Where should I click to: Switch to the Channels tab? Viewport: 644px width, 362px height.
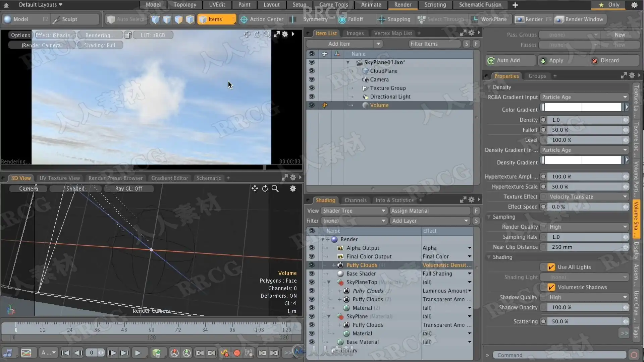point(355,200)
